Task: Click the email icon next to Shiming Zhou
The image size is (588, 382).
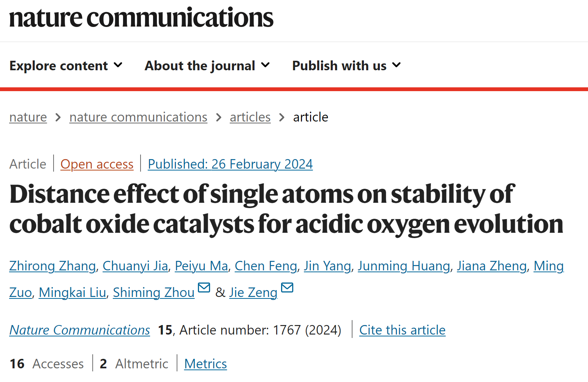Action: (x=204, y=288)
